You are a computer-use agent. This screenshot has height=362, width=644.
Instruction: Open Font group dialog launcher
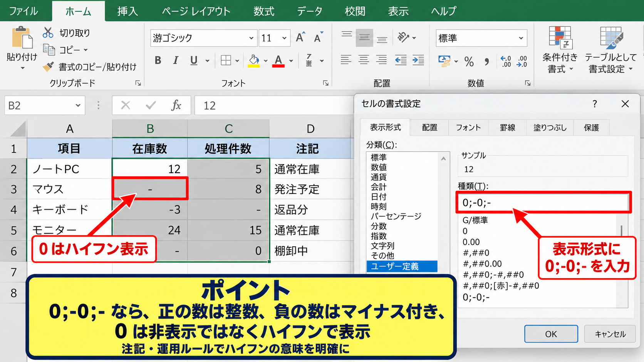pos(325,83)
